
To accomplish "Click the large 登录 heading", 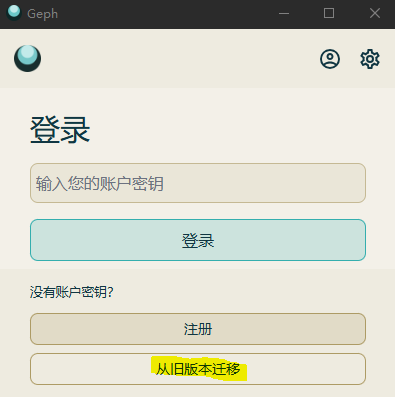I will pyautogui.click(x=60, y=130).
